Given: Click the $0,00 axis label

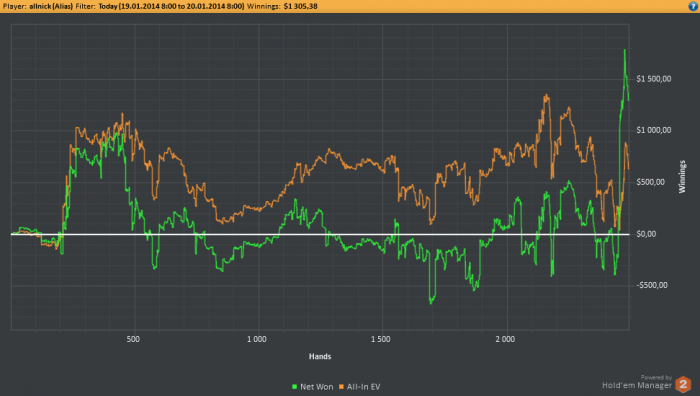Looking at the screenshot, I should click(646, 234).
